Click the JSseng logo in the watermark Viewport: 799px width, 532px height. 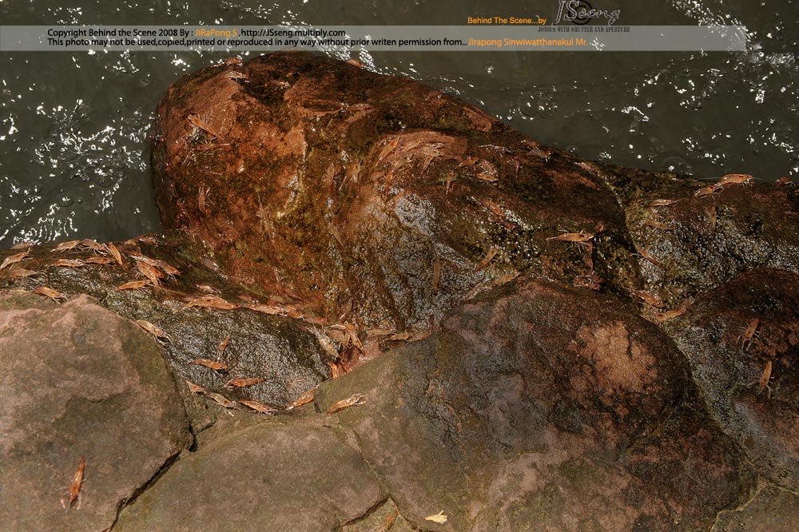pyautogui.click(x=587, y=14)
